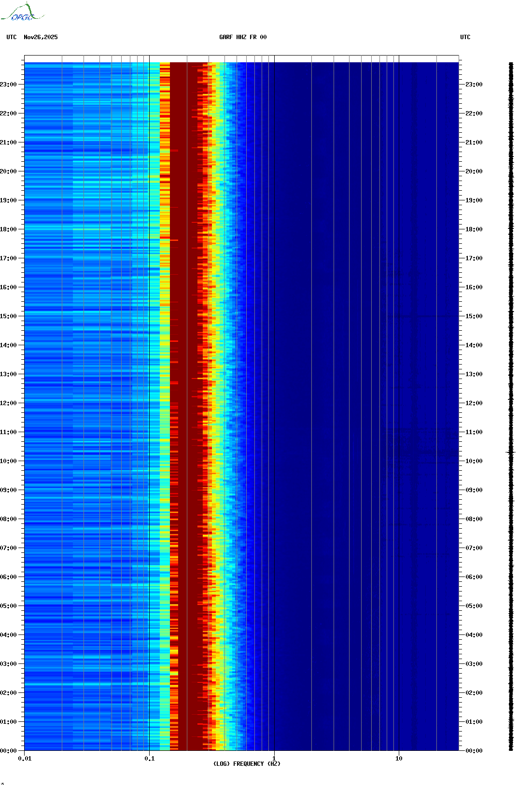The height and width of the screenshot is (789, 532).
Task: Click the 0.01 frequency axis label
Action: [25, 759]
